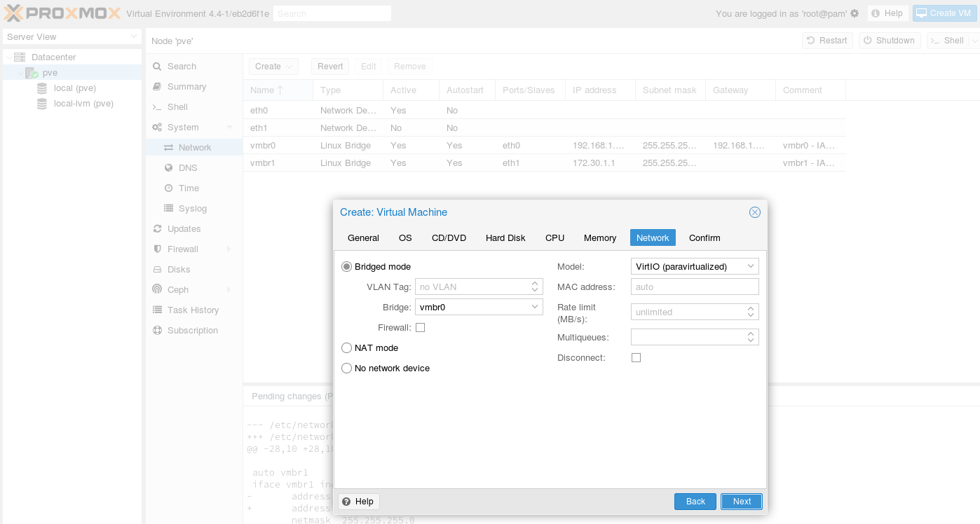Viewport: 980px width, 524px height.
Task: Click the Firewall shield icon
Action: pos(157,249)
